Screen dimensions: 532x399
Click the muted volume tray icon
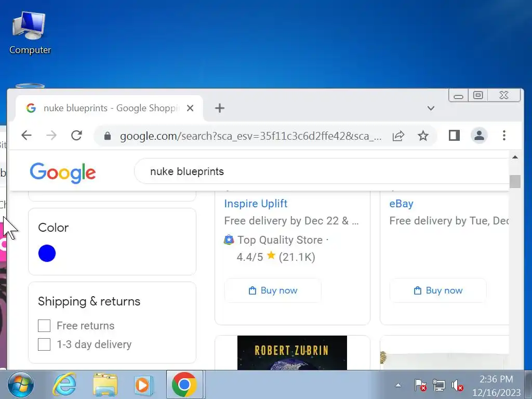coord(457,385)
